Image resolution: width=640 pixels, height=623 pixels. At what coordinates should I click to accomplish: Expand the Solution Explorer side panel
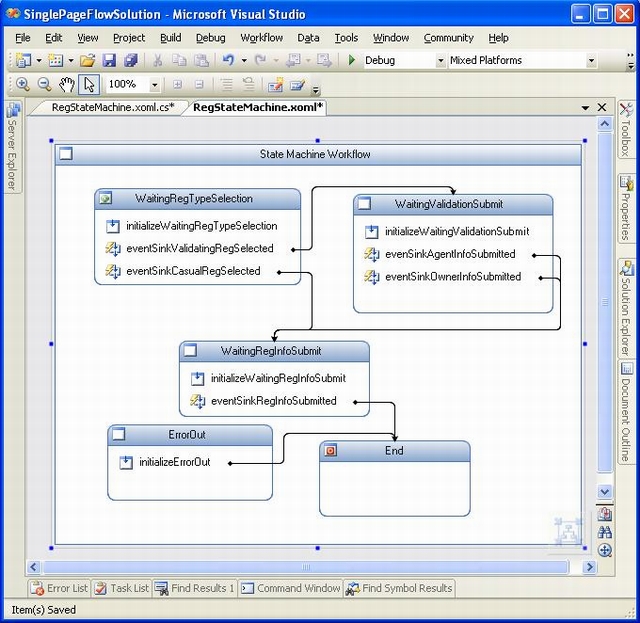pos(626,308)
